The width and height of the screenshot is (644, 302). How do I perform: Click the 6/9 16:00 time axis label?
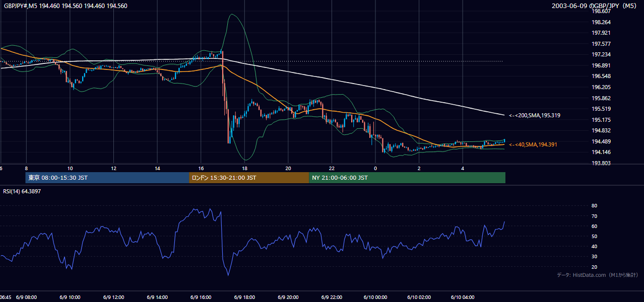pos(201,297)
